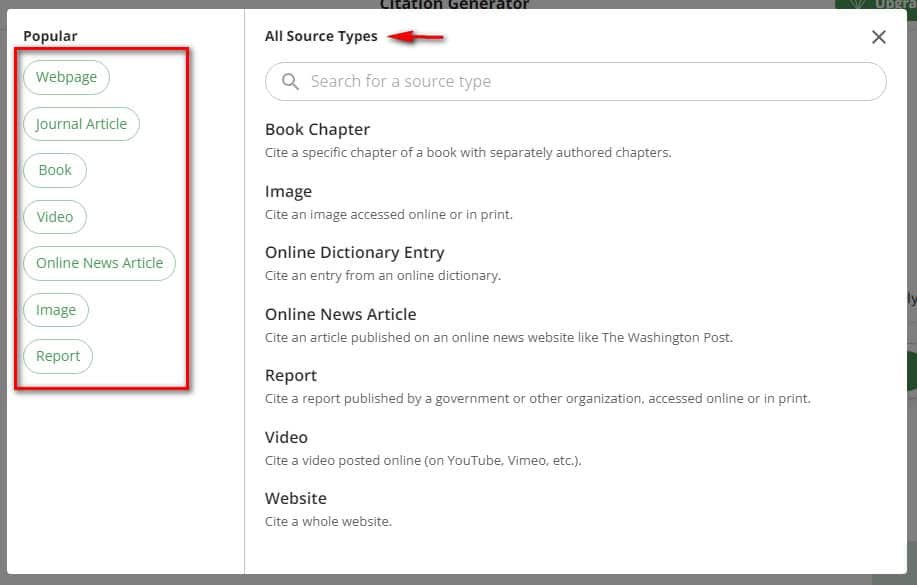The width and height of the screenshot is (917, 585).
Task: Select the Website source type
Action: tap(295, 498)
